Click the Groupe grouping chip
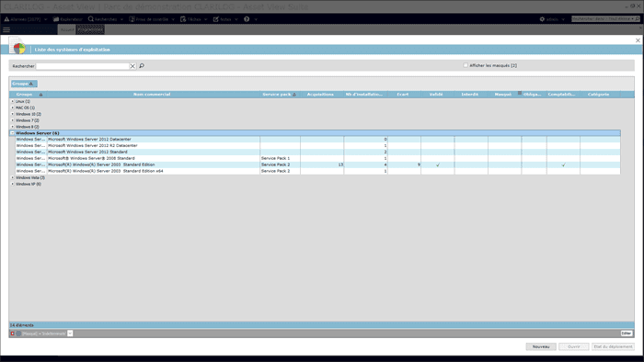The width and height of the screenshot is (644, 362). (24, 84)
